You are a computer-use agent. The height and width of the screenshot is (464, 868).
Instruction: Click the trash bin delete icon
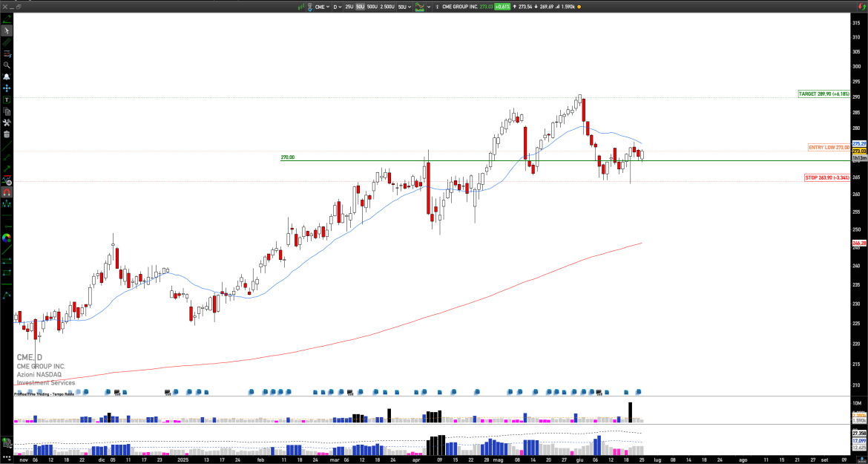point(7,134)
